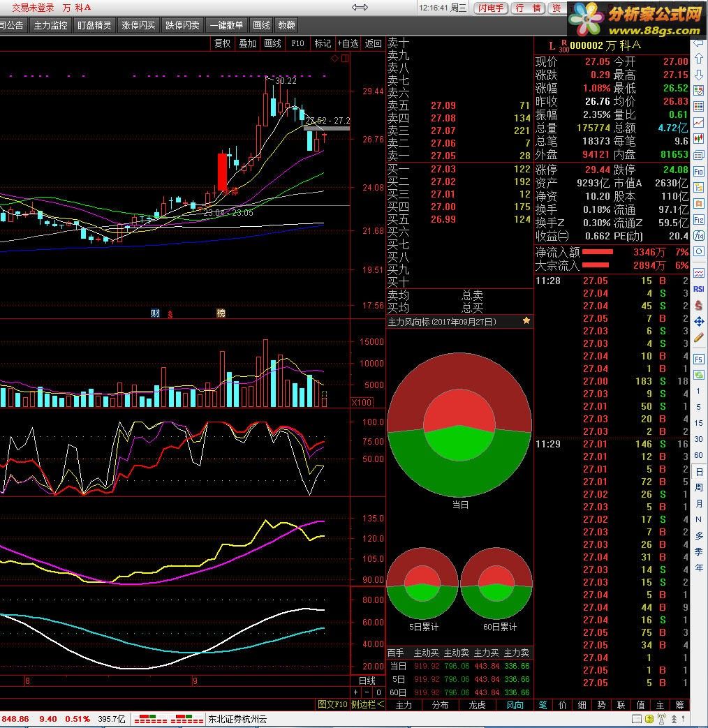Select the 30-minute period in the sidebar
The width and height of the screenshot is (708, 728).
point(698,439)
